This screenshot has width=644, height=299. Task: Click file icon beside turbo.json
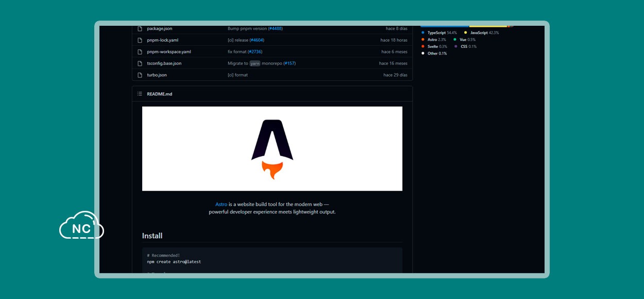(x=140, y=75)
